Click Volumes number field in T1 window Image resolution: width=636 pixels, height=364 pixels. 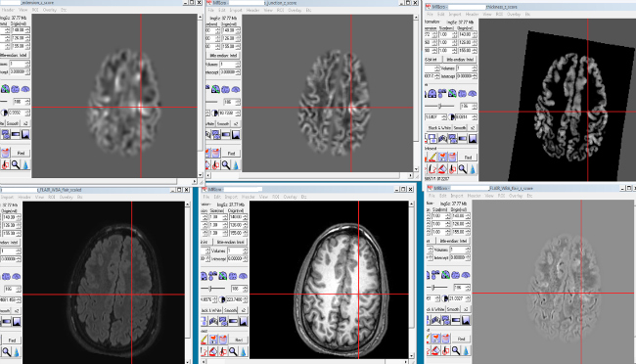tap(235, 250)
